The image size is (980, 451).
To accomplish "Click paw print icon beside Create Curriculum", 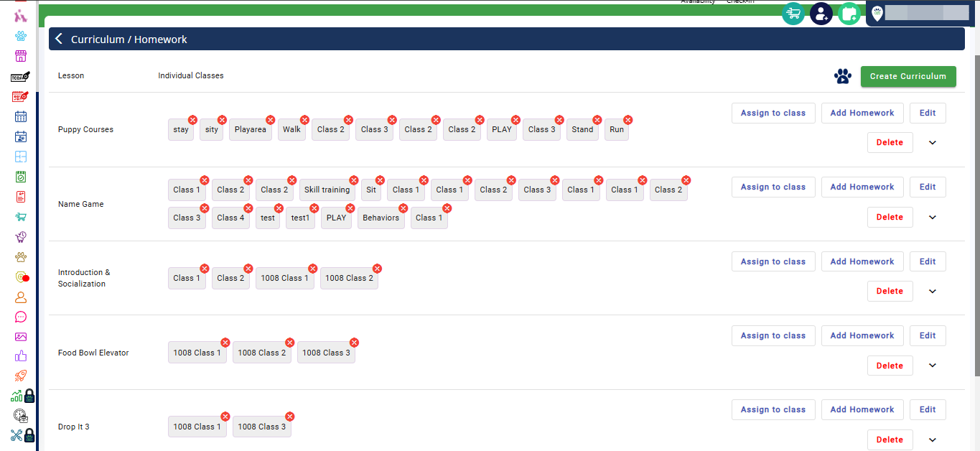I will 843,76.
